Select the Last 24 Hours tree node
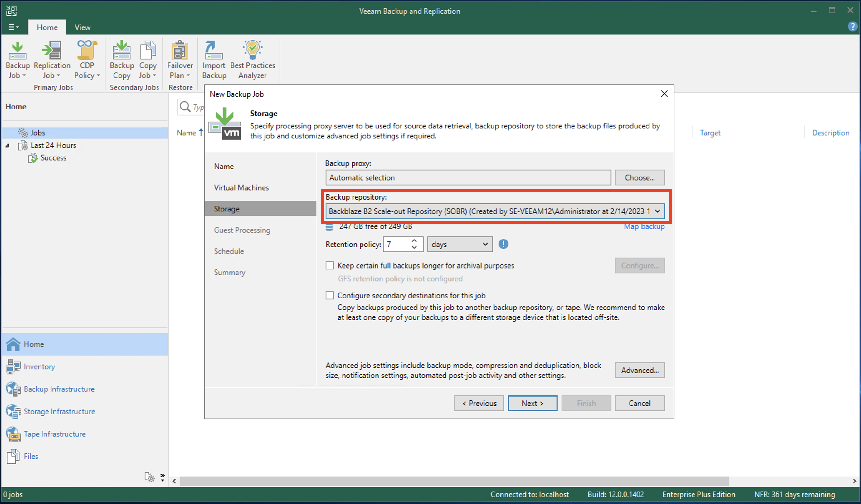Viewport: 861px width, 504px height. click(53, 145)
